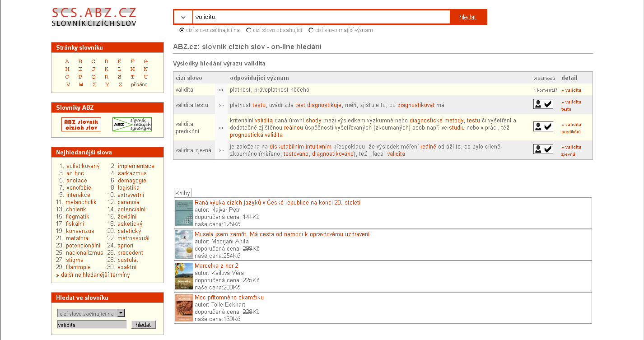Screen dimensions: 644x340
Task: Open dictionary page for letter A
Action: tap(67, 62)
